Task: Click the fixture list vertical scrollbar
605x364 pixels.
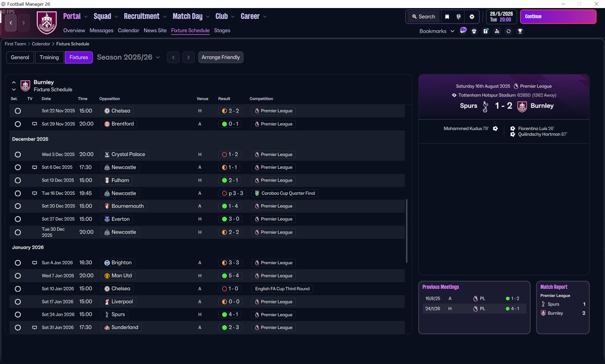Action: coord(406,231)
